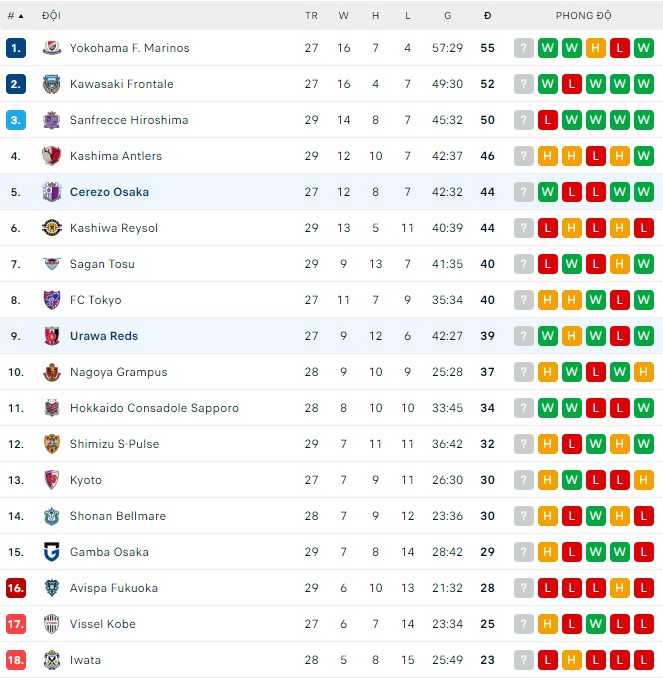Sort standings by G goals column

pos(447,16)
